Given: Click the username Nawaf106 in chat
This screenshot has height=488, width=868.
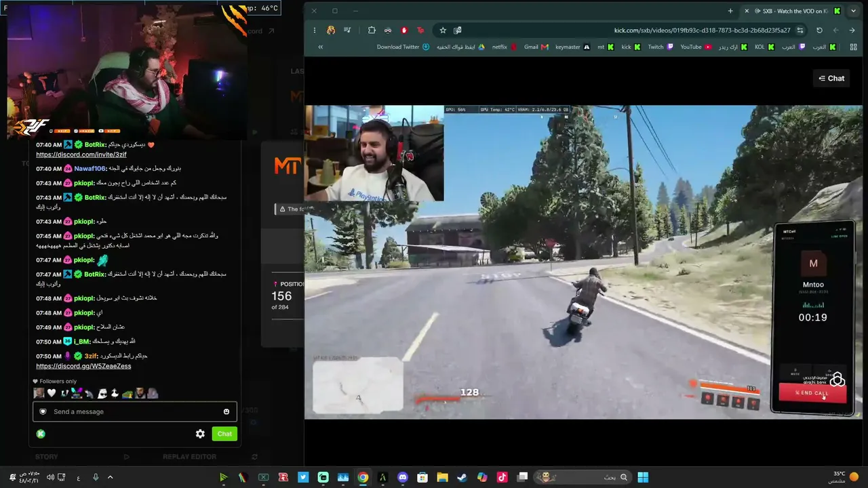Looking at the screenshot, I should click(x=90, y=168).
